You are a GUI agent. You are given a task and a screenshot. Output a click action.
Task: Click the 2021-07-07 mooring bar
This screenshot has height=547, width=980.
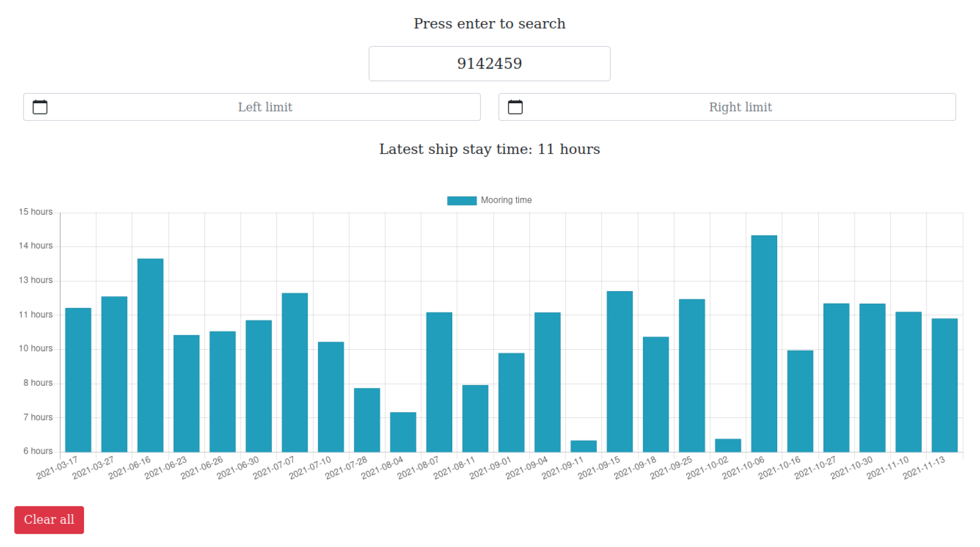point(294,372)
